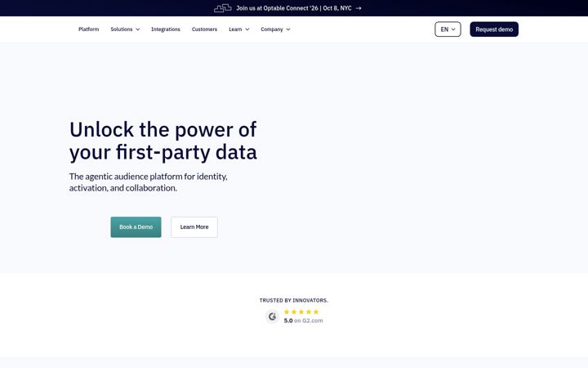Click the Book a Demo button
Screen dimensions: 588x368
click(136, 227)
